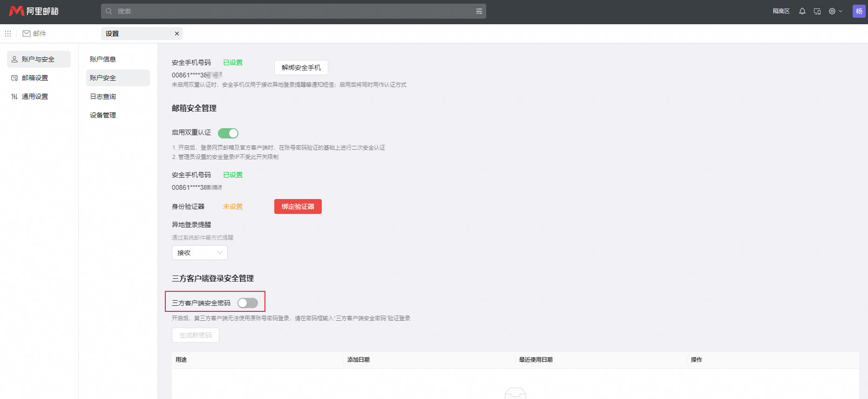Open the apps grid launcher icon
The width and height of the screenshot is (868, 399).
(x=8, y=34)
